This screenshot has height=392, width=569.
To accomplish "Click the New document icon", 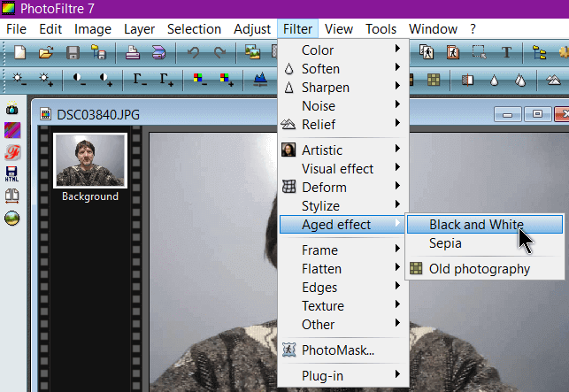I will coord(19,52).
